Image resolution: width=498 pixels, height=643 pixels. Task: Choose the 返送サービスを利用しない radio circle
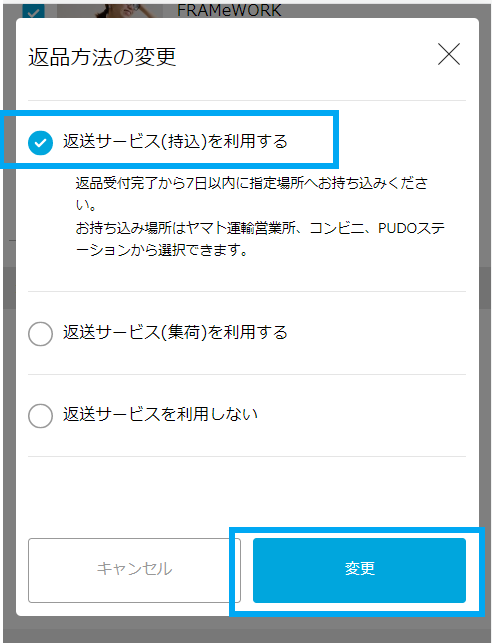pyautogui.click(x=40, y=416)
